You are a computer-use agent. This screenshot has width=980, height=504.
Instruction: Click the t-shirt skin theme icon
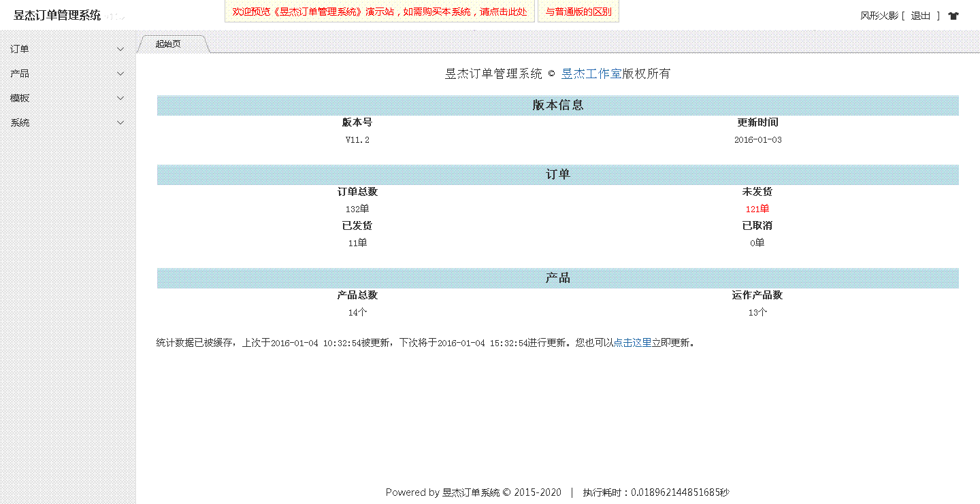coord(953,16)
